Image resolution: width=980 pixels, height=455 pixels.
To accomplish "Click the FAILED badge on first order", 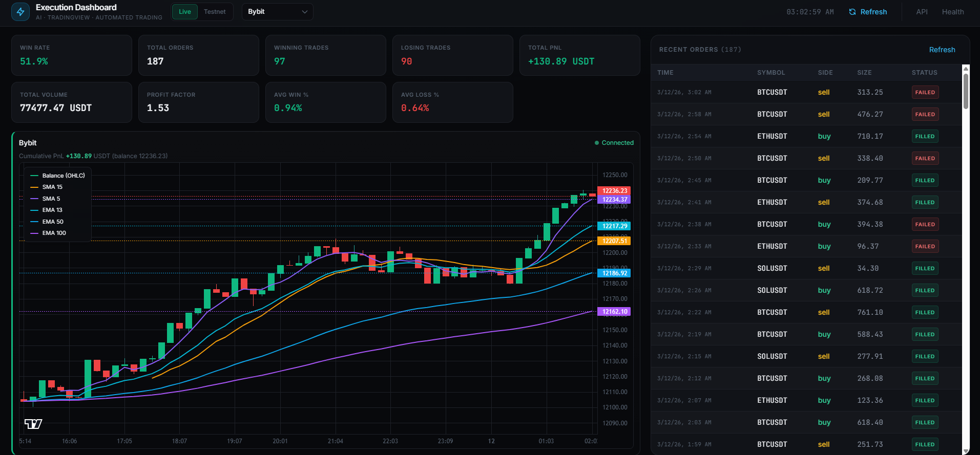I will [x=925, y=93].
